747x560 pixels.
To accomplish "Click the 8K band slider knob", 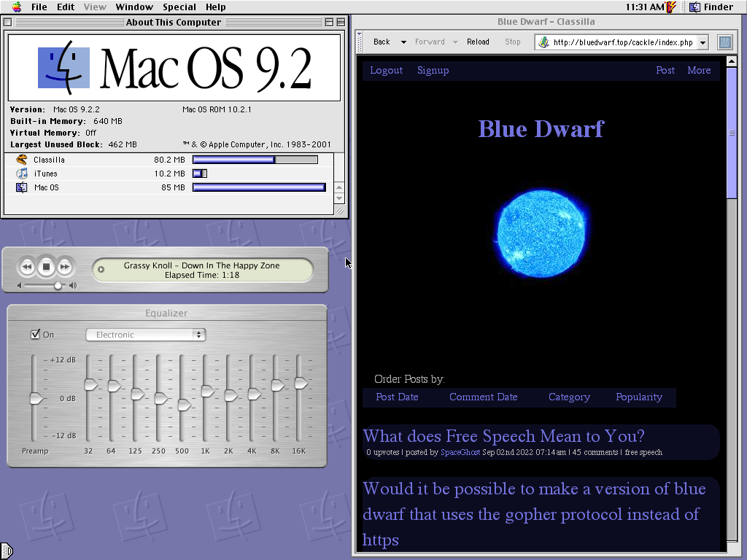I will click(x=278, y=385).
